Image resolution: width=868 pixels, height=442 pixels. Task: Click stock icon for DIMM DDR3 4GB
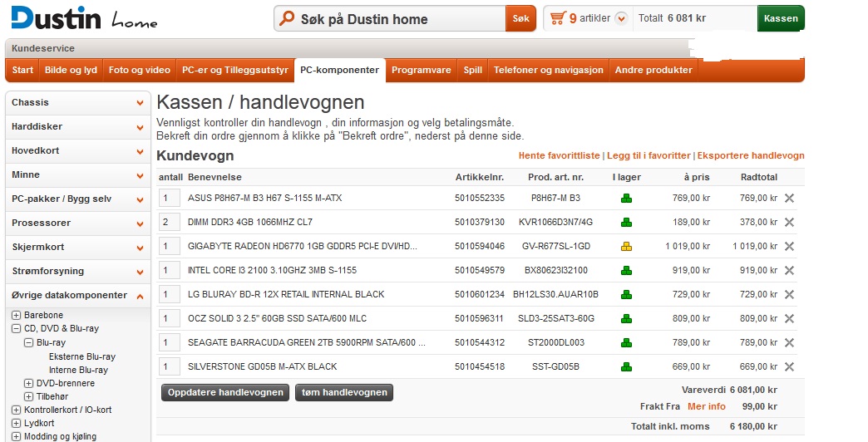(626, 223)
